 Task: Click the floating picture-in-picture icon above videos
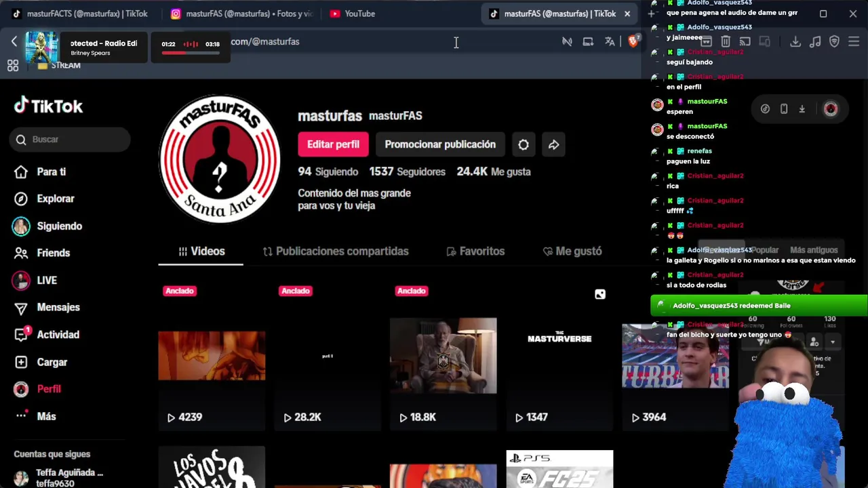[600, 294]
